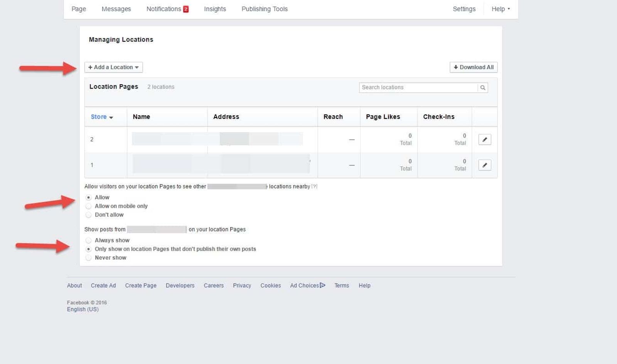Select the Allow radio option
617x364 pixels.
click(x=89, y=198)
